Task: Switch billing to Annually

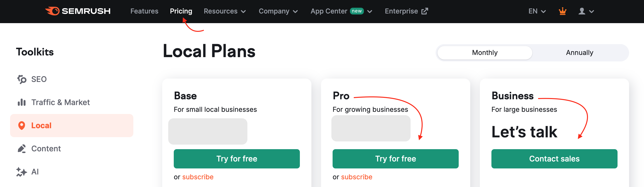Action: tap(580, 53)
